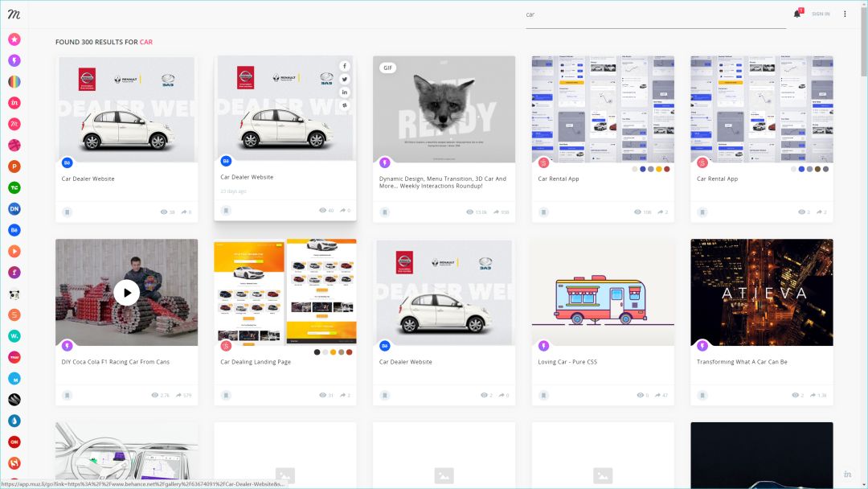
Task: Select the Designer News (DN) sidebar source
Action: coord(14,209)
